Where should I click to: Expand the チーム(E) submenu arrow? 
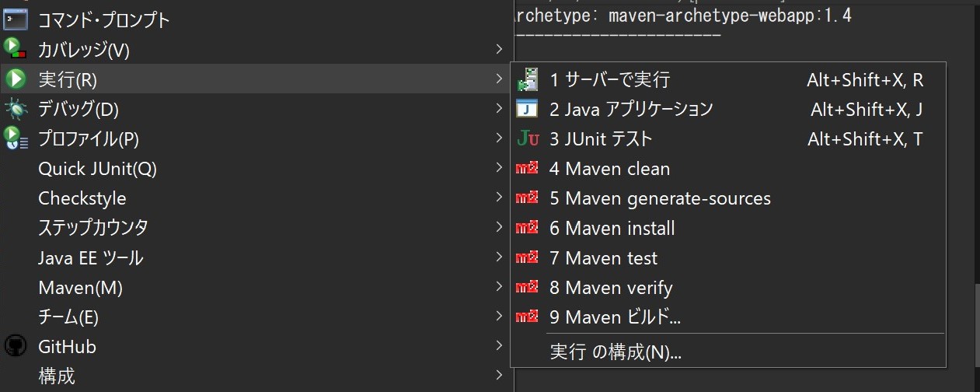point(499,317)
